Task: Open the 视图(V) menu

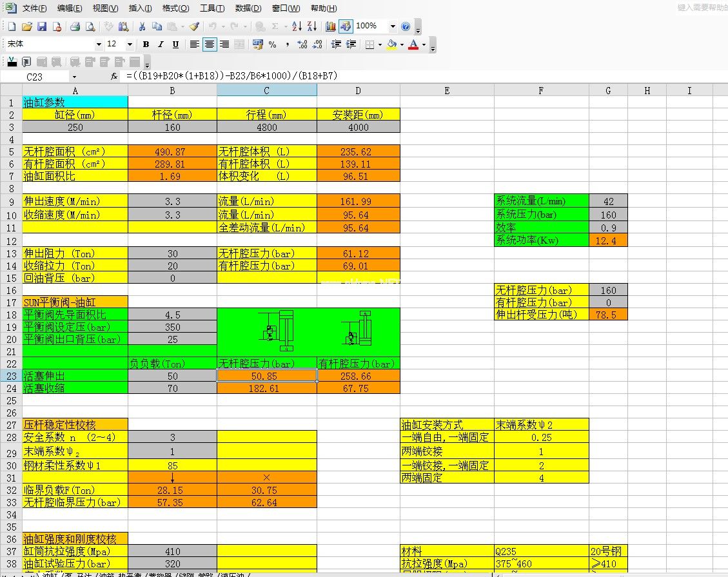Action: pos(105,8)
